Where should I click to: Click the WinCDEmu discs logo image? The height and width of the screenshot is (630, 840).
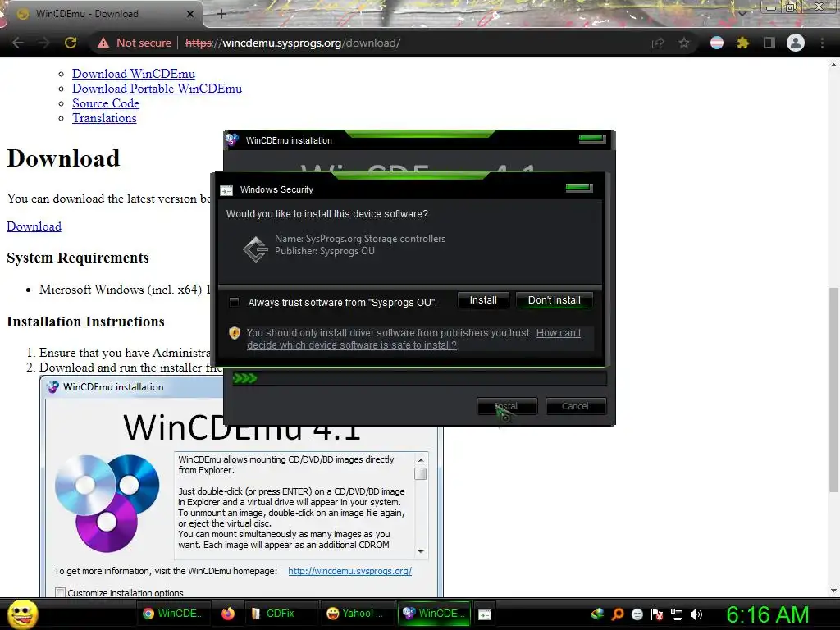pyautogui.click(x=107, y=503)
